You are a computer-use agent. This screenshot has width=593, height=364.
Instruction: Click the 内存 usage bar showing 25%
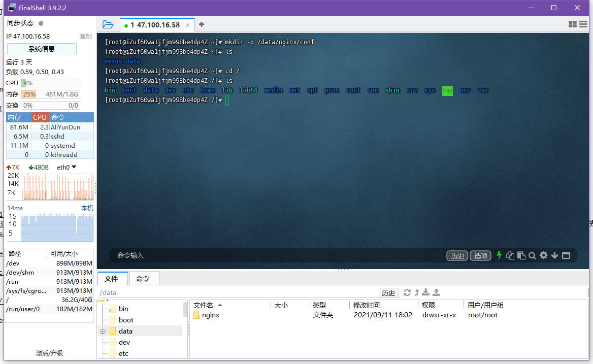(x=50, y=94)
